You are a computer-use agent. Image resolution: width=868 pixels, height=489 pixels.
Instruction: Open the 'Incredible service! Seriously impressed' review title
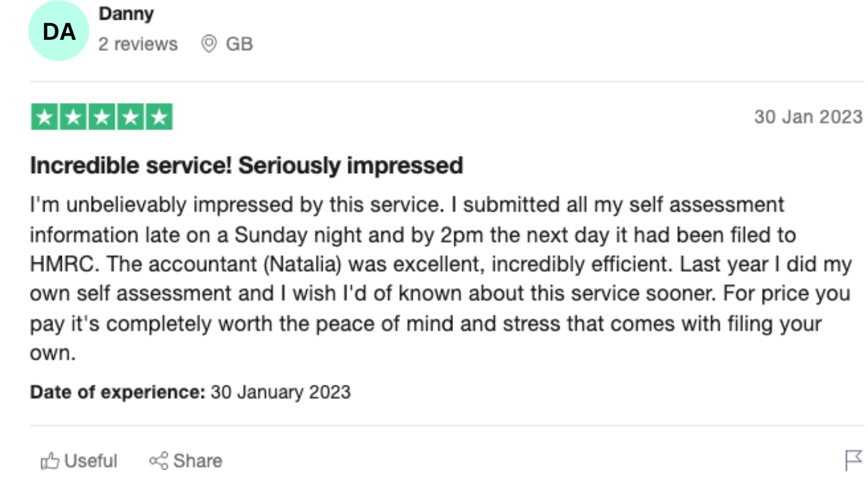pyautogui.click(x=247, y=166)
